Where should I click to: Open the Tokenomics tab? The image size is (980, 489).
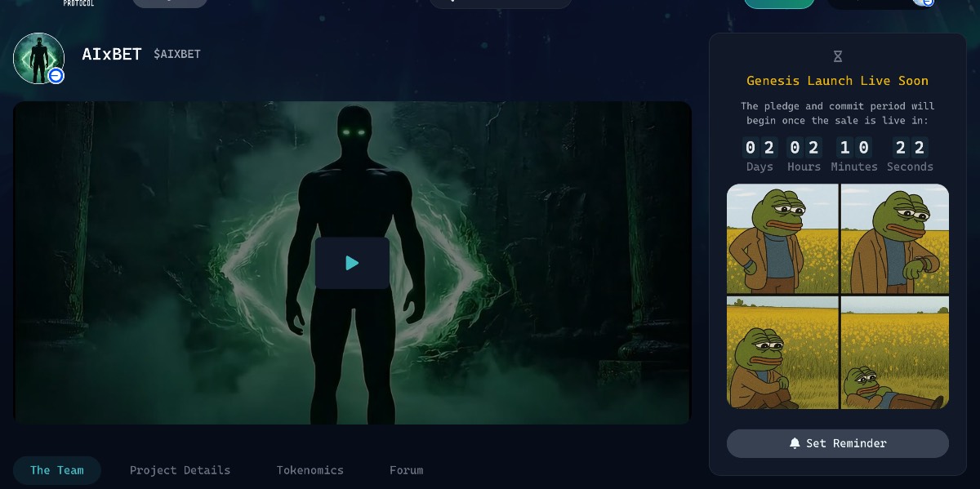tap(310, 470)
